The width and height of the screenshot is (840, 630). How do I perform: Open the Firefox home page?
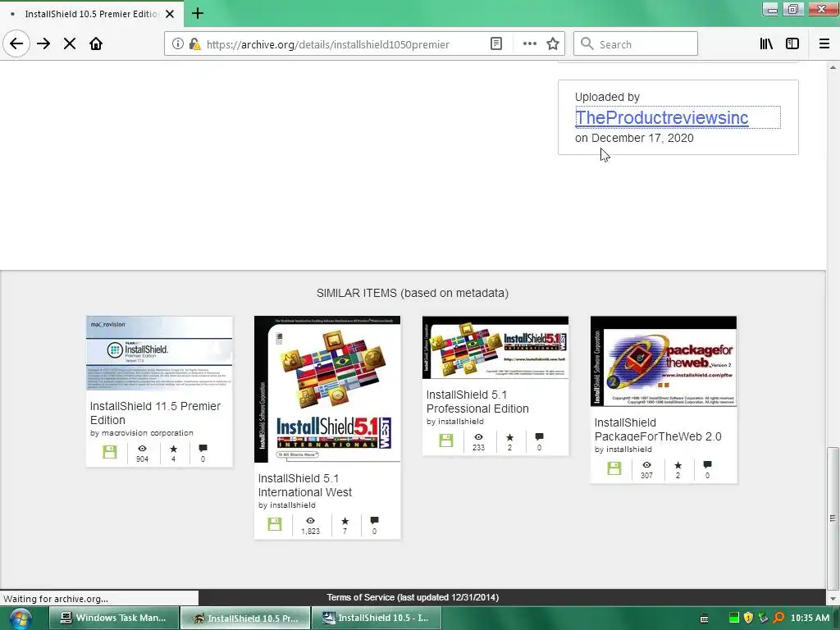point(96,44)
